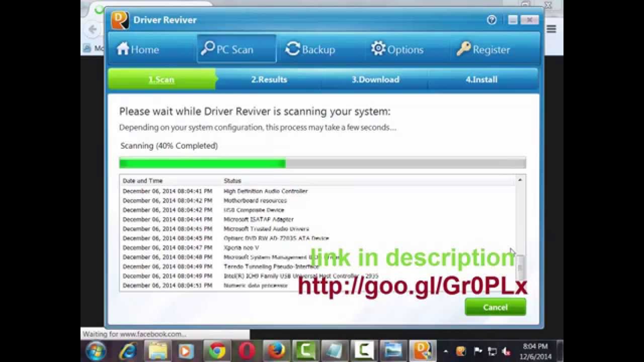Open the Options tab
This screenshot has width=644, height=362.
tap(397, 49)
